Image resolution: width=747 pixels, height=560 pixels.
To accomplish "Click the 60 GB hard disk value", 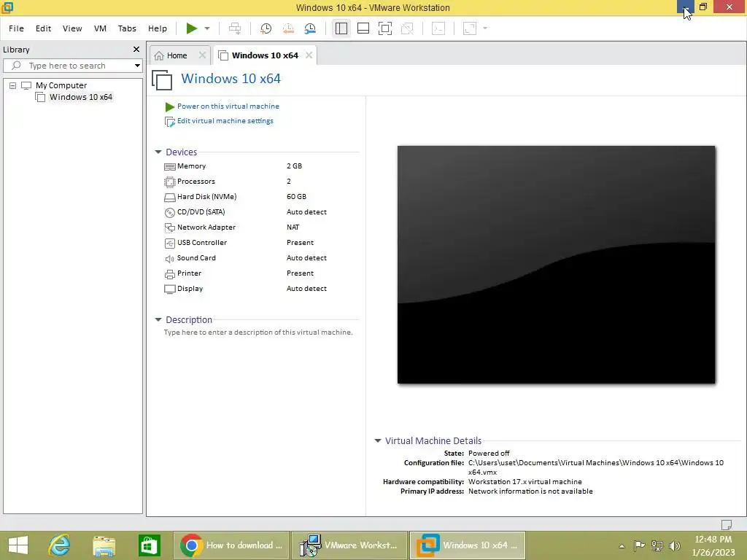I will tap(296, 197).
